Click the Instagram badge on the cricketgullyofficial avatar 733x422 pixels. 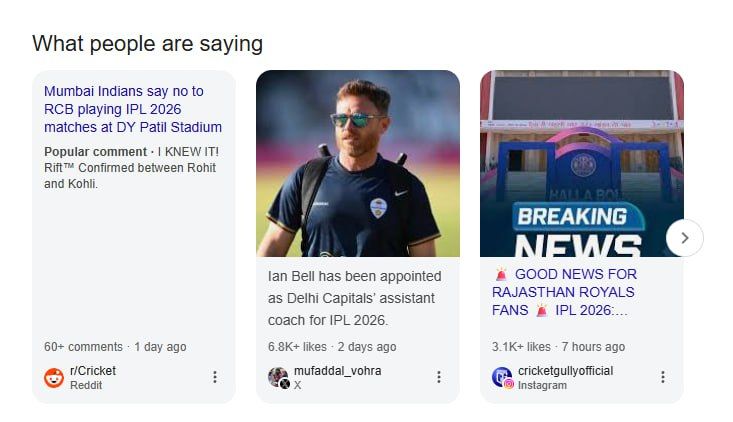509,384
